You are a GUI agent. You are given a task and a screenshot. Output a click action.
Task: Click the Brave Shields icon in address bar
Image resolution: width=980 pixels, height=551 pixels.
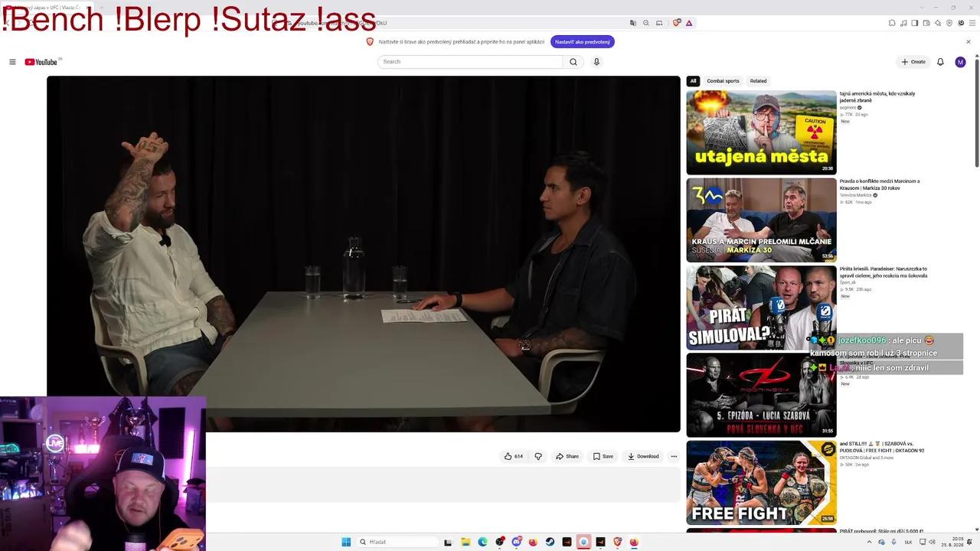(676, 23)
